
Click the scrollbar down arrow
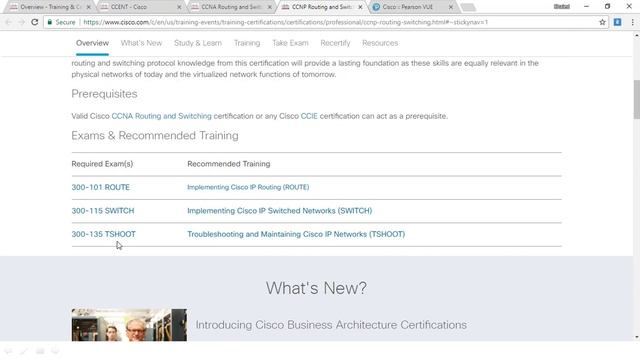click(x=636, y=337)
